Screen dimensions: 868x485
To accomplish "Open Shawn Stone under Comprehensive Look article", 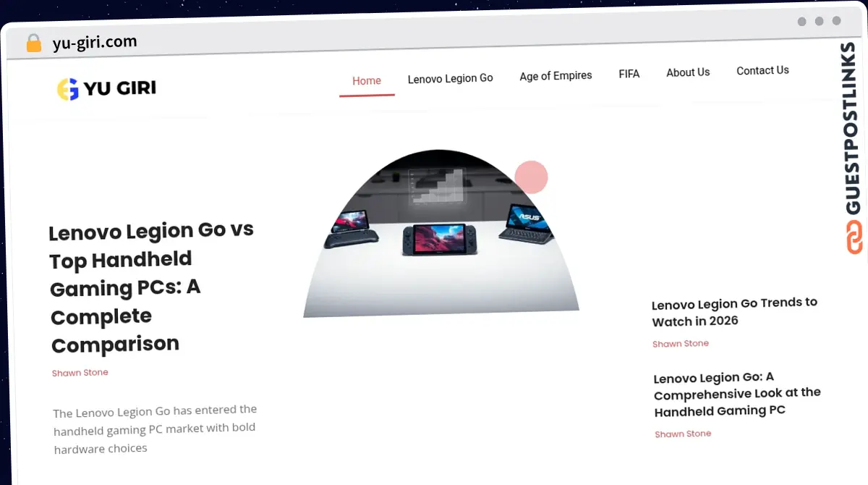I will click(683, 434).
